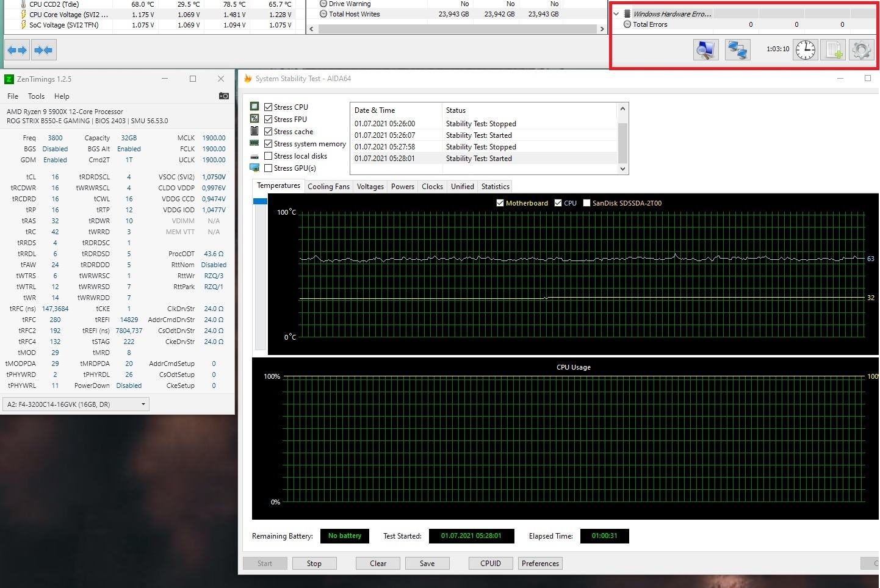
Task: Click the Save button in AIDA64
Action: click(427, 564)
